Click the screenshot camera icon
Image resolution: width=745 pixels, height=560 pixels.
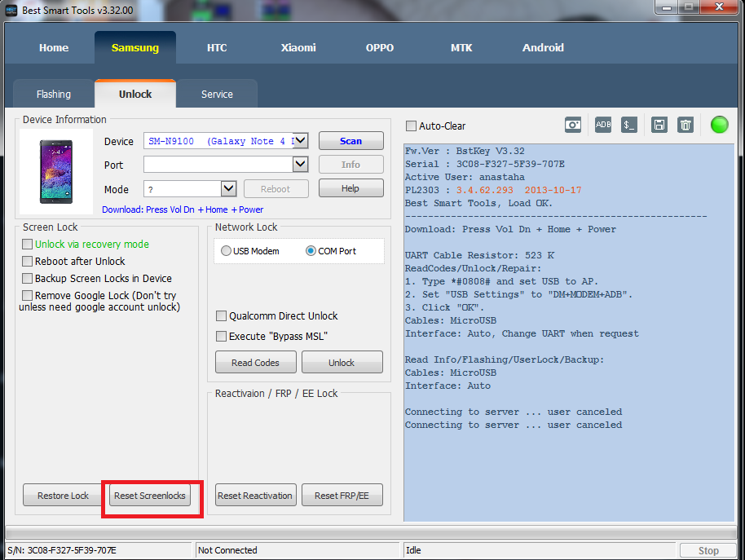tap(572, 125)
